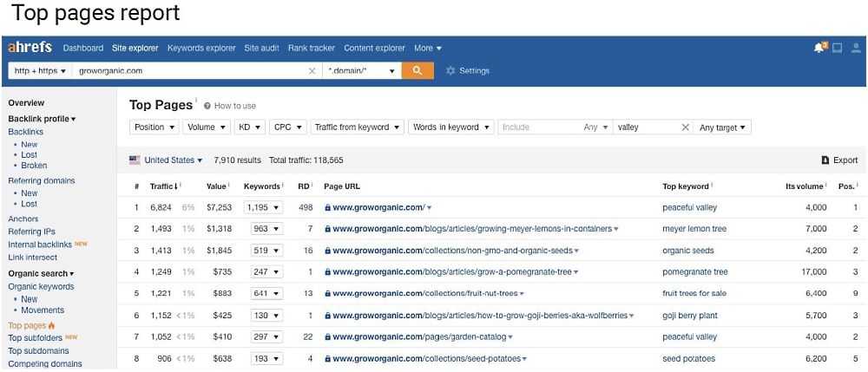Open the *.domain/* mode dropdown
The height and width of the screenshot is (372, 868).
coord(361,71)
